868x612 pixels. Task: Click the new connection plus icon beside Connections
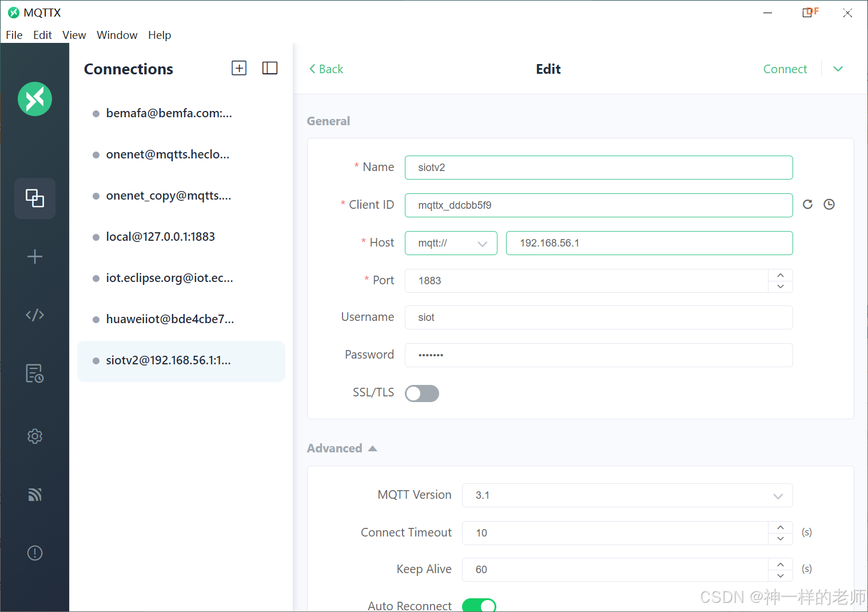[239, 68]
